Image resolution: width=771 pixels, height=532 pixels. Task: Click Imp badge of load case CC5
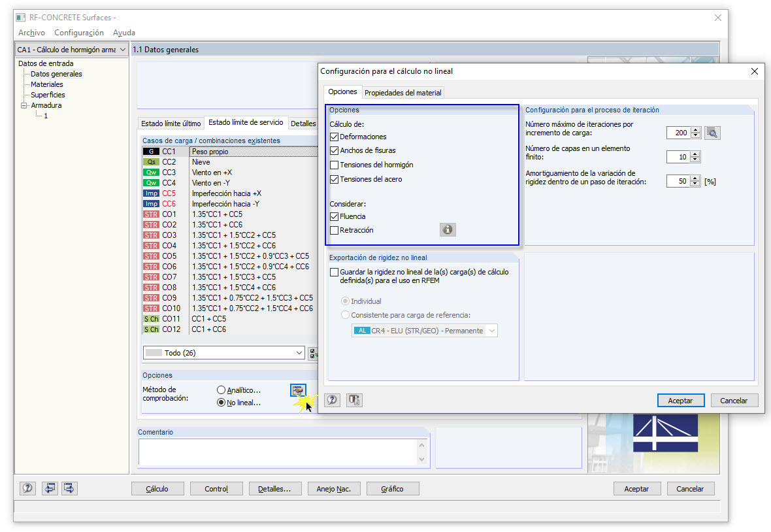pos(151,193)
